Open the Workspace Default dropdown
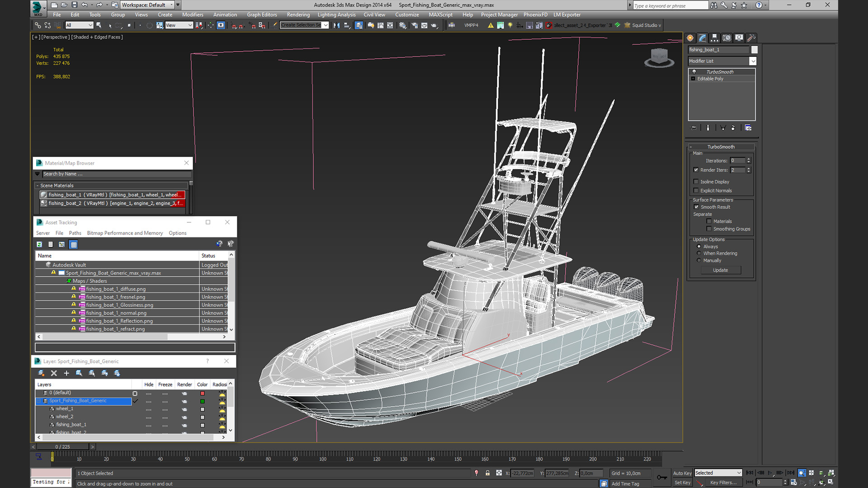The image size is (868, 488). [x=147, y=5]
